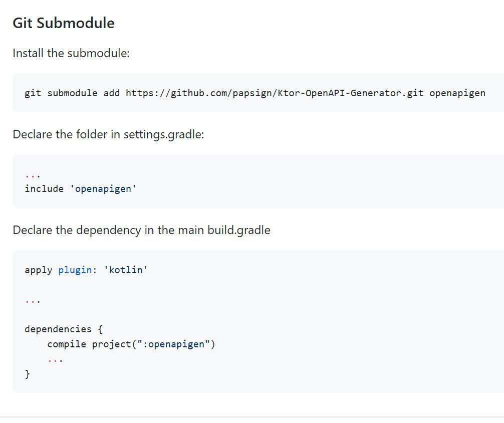Click "Declare the folder in settings.gradle:" text
The height and width of the screenshot is (423, 504).
coord(108,134)
